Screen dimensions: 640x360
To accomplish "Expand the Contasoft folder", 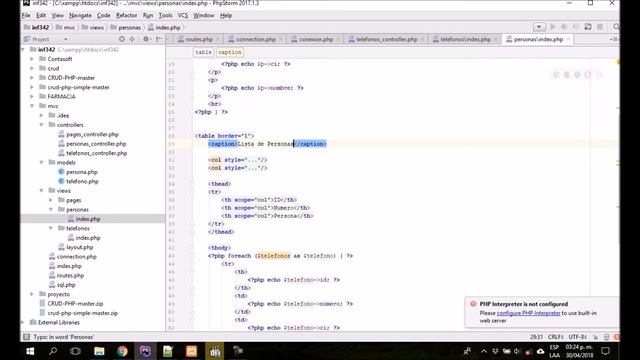I will click(32, 59).
